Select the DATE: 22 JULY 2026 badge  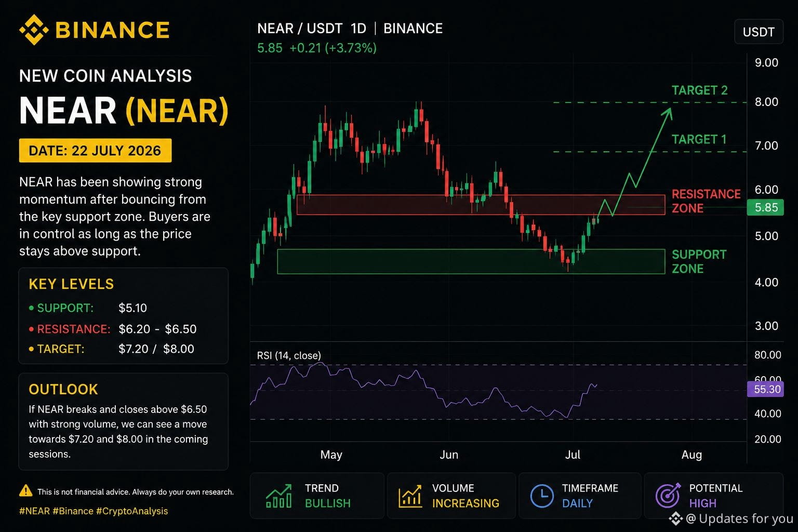coord(95,151)
